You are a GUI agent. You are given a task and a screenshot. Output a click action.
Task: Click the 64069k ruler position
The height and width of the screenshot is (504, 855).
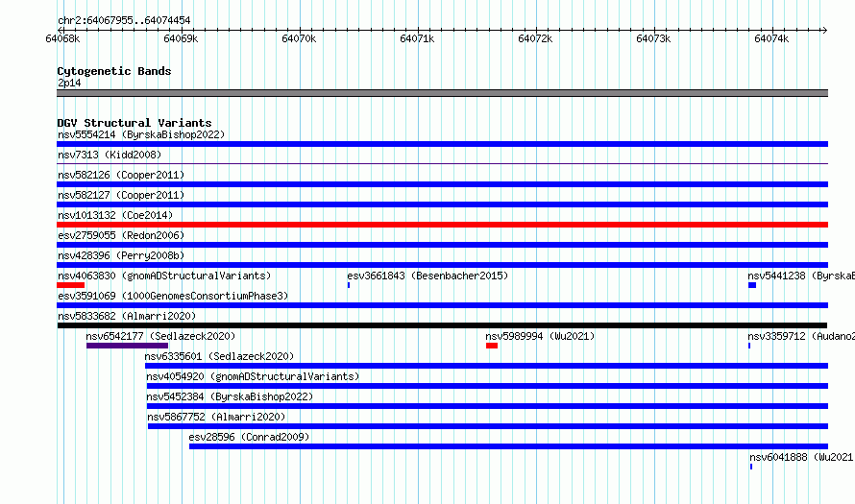coord(181,38)
